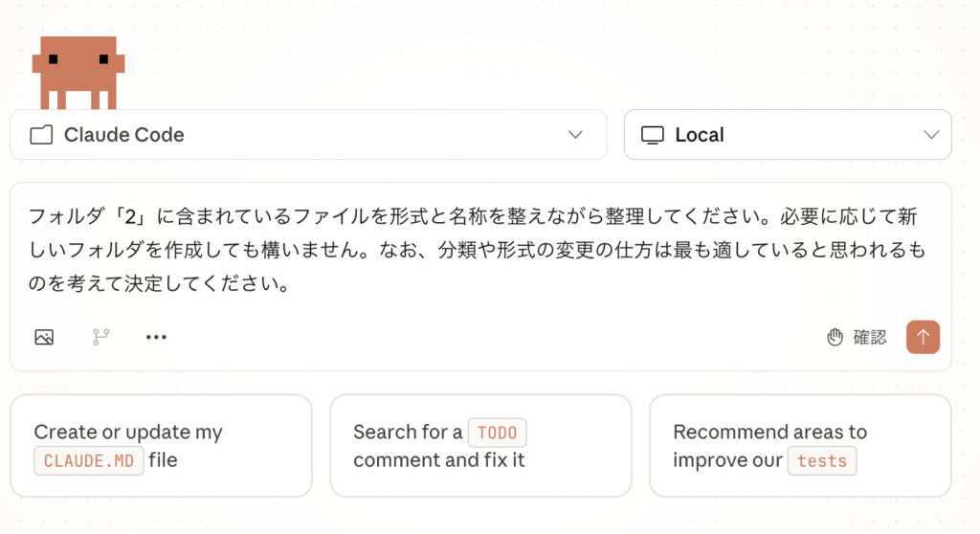Click the monitor icon beside Local
This screenshot has height=534, width=980.
coord(652,135)
